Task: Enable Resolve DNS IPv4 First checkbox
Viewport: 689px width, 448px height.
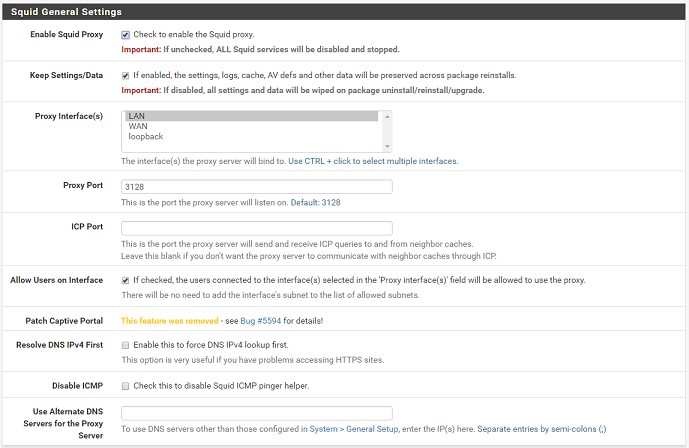Action: pyautogui.click(x=125, y=345)
